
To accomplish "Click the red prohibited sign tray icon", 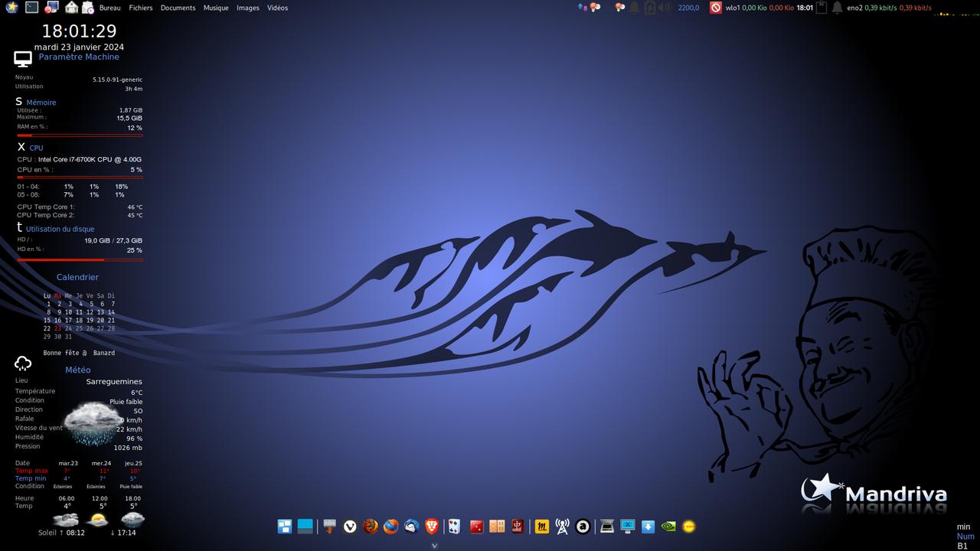I will click(716, 8).
